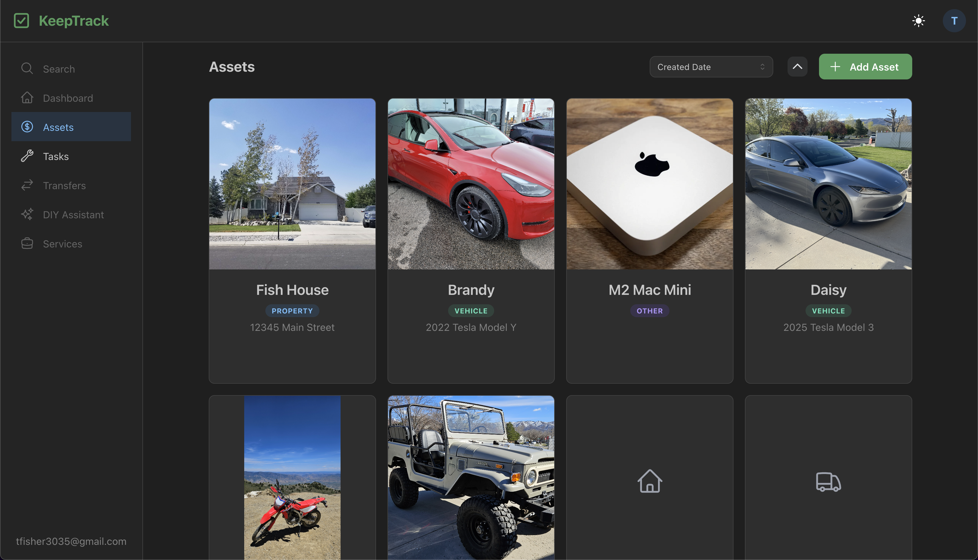
Task: Navigate to the Dashboard section
Action: [x=68, y=98]
